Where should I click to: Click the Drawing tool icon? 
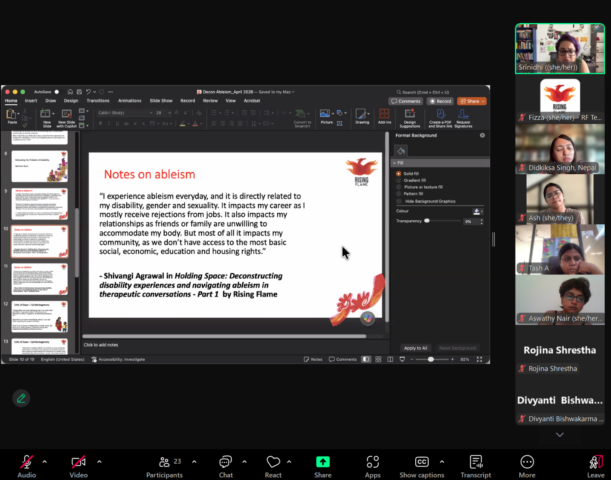pos(361,114)
